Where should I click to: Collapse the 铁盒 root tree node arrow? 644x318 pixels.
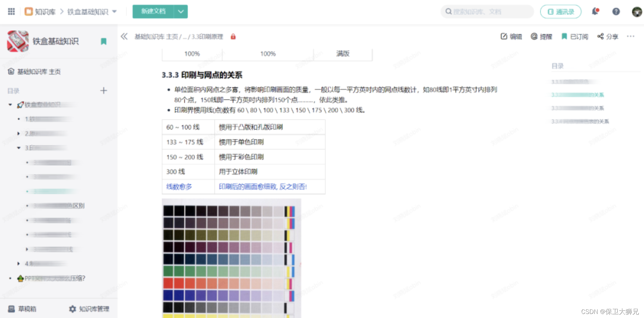click(x=10, y=105)
